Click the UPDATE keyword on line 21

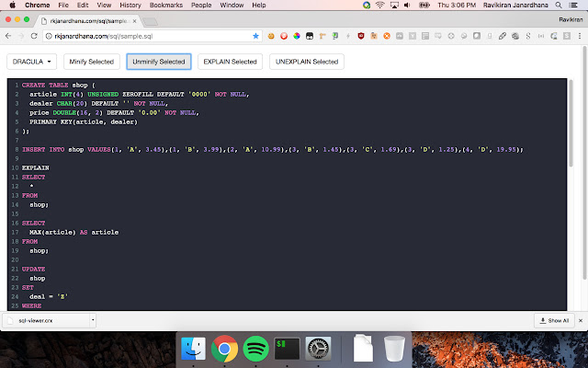pos(33,269)
